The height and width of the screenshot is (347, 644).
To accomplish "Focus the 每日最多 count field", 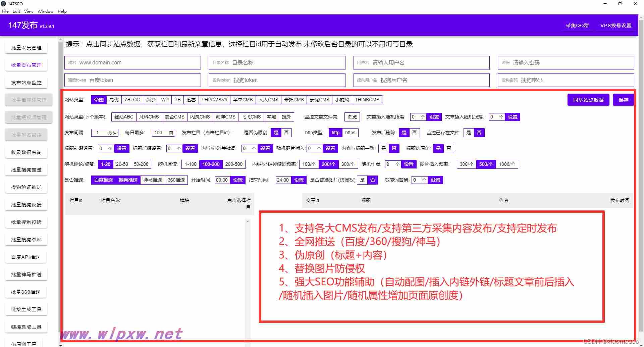I will click(x=163, y=133).
